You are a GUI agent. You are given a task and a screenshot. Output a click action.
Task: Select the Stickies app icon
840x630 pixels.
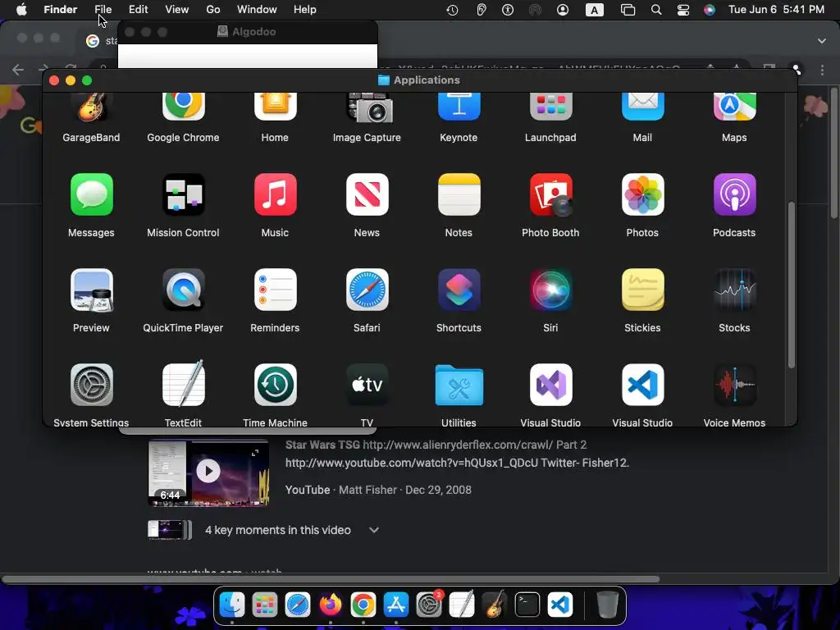tap(643, 290)
